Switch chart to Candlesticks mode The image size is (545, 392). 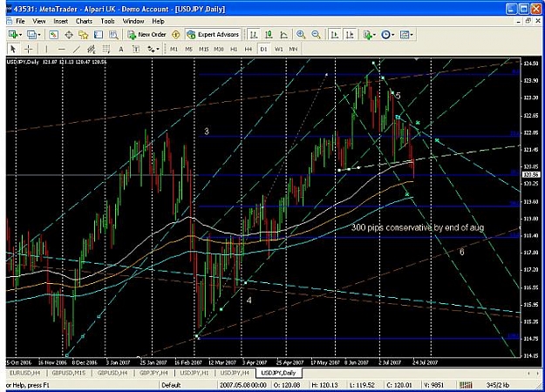[x=269, y=34]
